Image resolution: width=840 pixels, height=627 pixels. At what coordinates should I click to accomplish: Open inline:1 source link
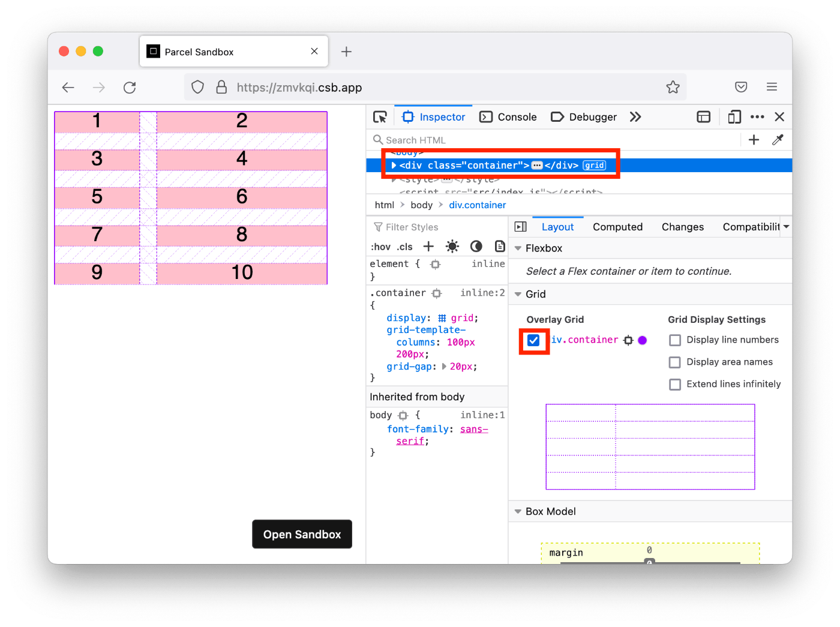[482, 415]
